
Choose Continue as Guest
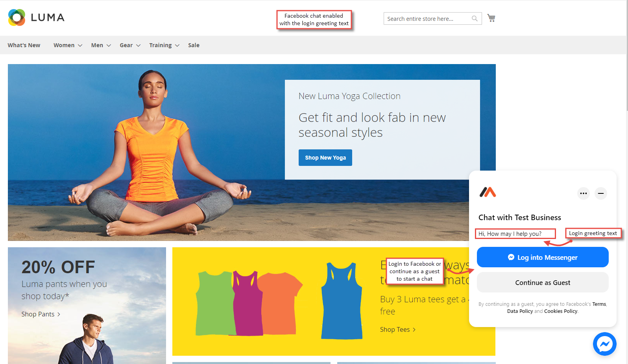click(543, 282)
